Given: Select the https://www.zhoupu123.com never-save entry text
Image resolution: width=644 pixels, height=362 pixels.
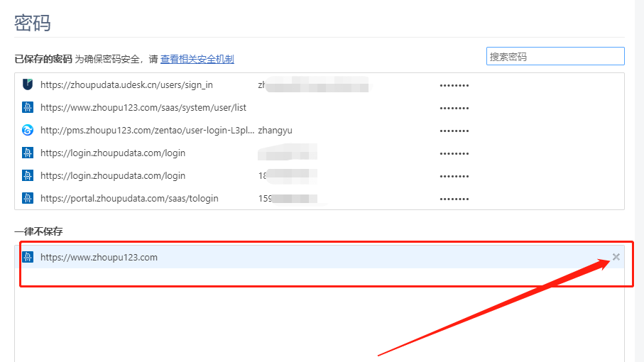Looking at the screenshot, I should coord(99,257).
